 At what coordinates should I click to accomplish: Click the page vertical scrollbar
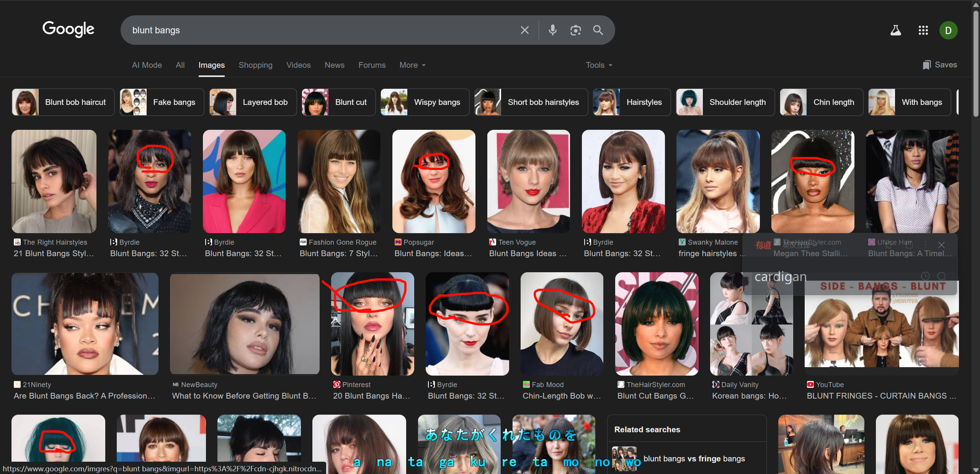[x=976, y=64]
